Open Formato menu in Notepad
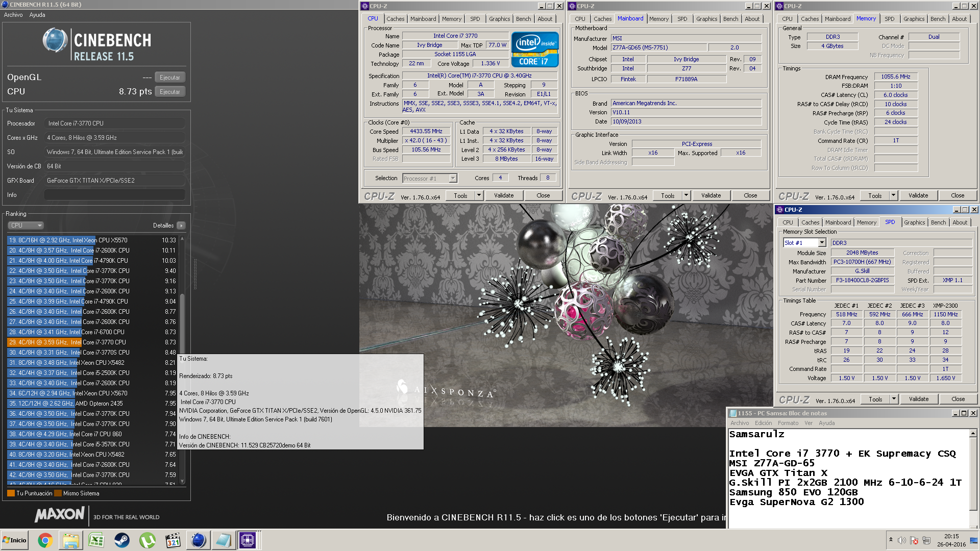 pos(788,423)
